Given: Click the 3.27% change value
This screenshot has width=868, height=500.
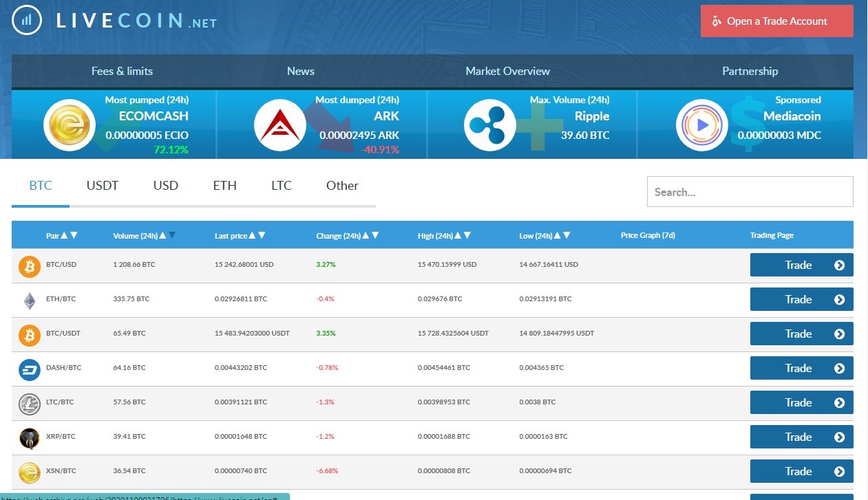Looking at the screenshot, I should (x=326, y=265).
